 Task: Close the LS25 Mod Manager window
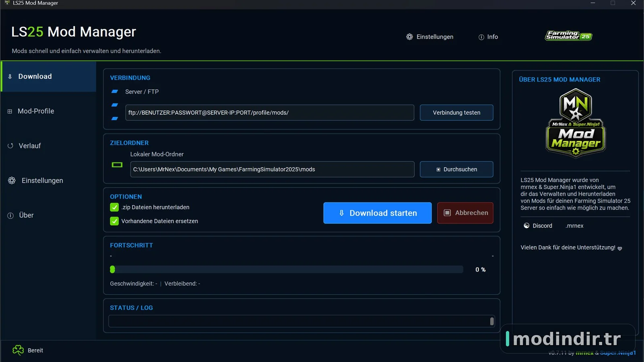tap(633, 3)
